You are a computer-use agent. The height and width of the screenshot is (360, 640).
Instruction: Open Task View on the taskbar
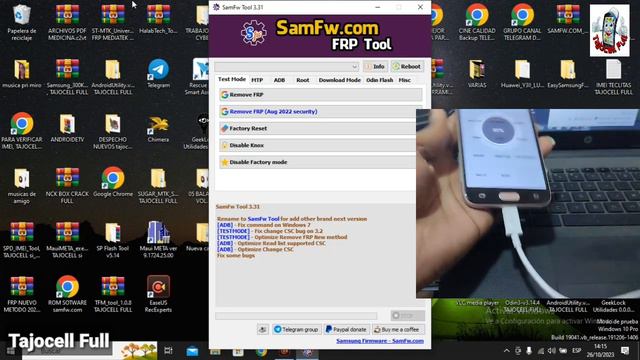(x=168, y=350)
